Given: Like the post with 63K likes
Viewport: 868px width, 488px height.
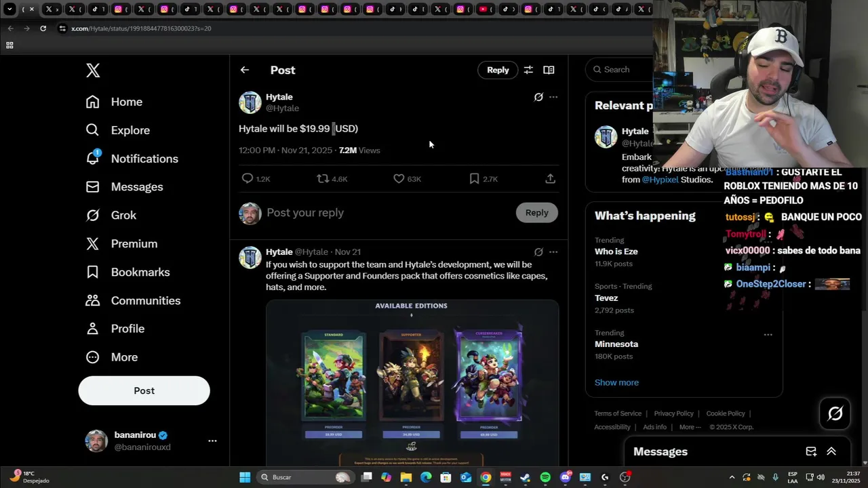Looking at the screenshot, I should tap(407, 179).
